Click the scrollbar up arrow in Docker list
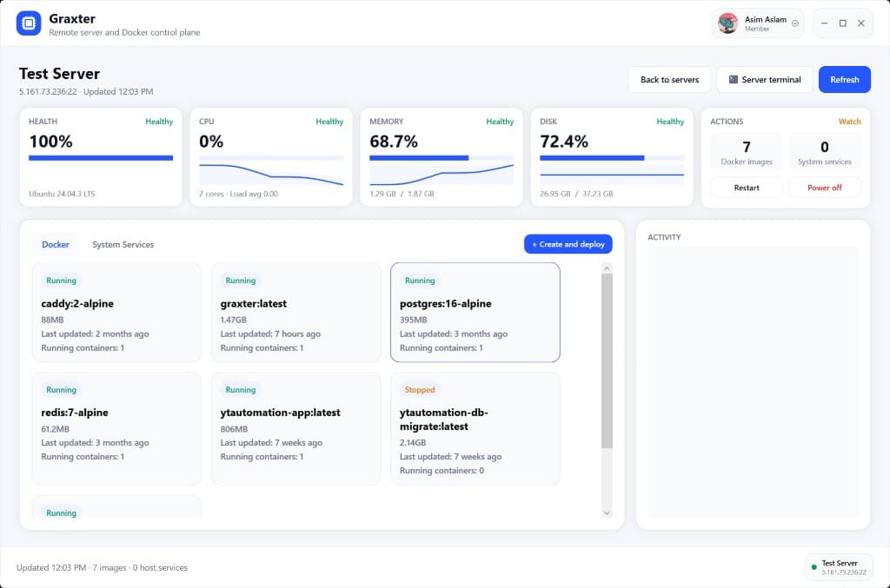Screen dimensions: 890x588 click(607, 268)
